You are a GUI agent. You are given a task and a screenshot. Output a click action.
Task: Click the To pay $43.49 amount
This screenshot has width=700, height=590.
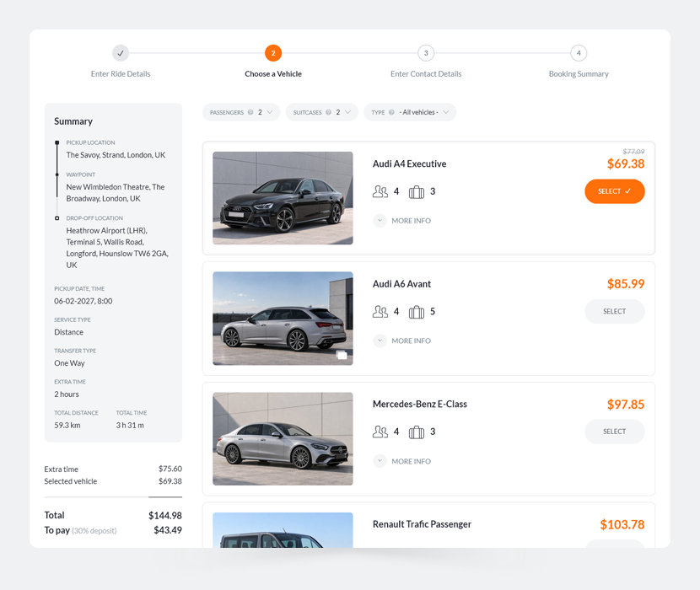(168, 530)
